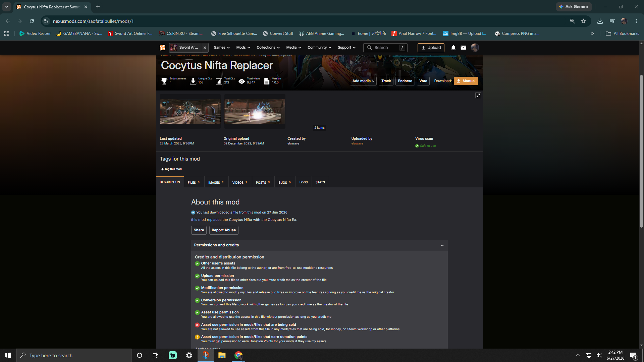Open the Media dropdown menu
Screen dimensions: 644x362
click(293, 48)
